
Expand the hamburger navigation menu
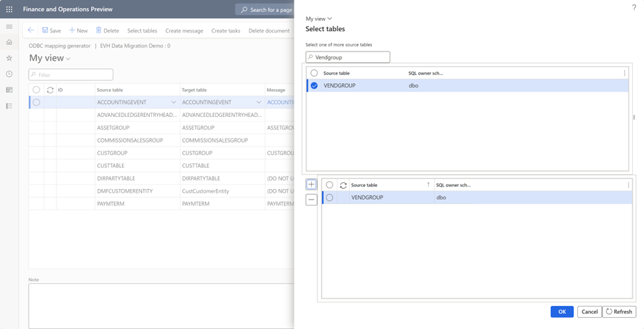pos(9,26)
